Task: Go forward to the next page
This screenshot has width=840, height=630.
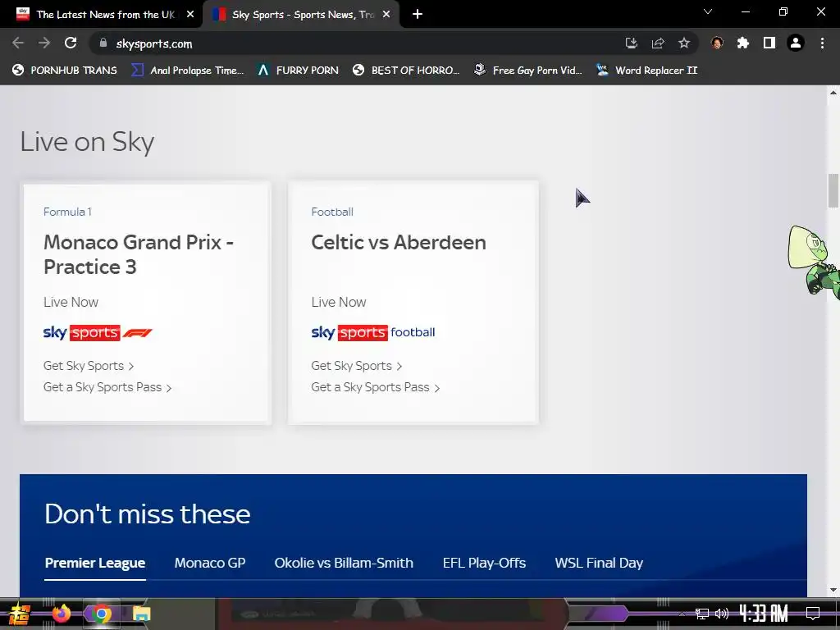Action: [x=44, y=43]
